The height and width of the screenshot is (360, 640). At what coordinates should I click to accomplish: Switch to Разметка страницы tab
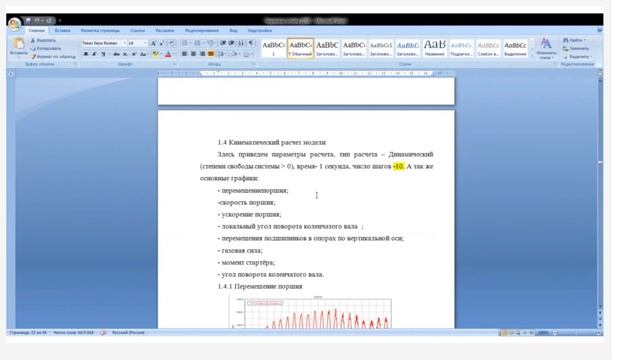(100, 31)
